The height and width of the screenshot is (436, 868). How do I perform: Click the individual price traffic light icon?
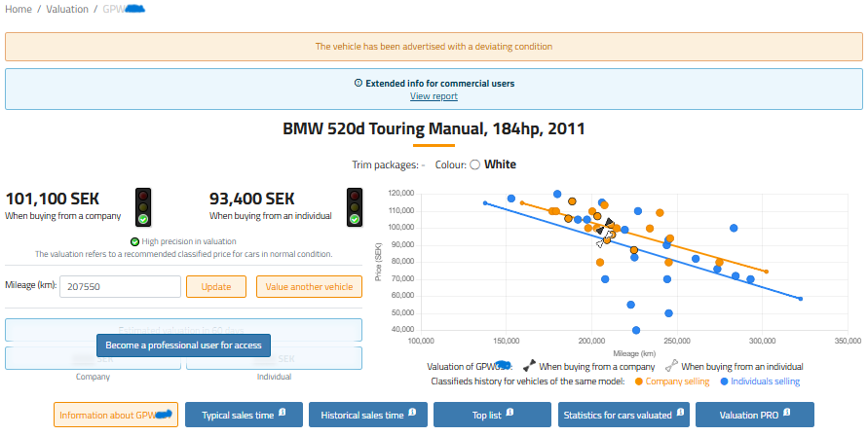click(356, 205)
